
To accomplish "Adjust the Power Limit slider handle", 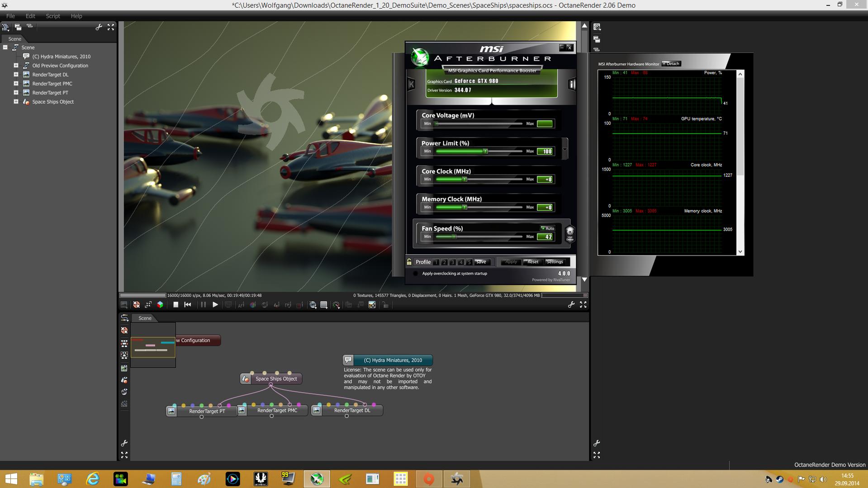I will pos(485,151).
